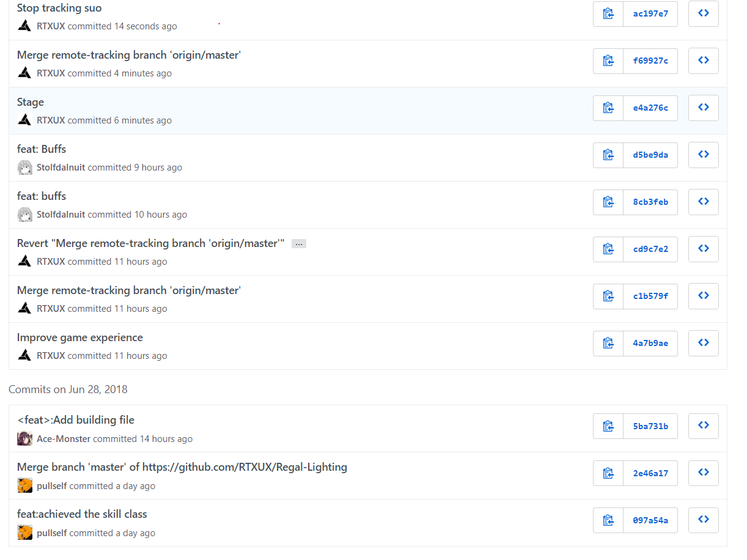Open commit hash c1b579f
The image size is (747, 560).
(x=650, y=296)
